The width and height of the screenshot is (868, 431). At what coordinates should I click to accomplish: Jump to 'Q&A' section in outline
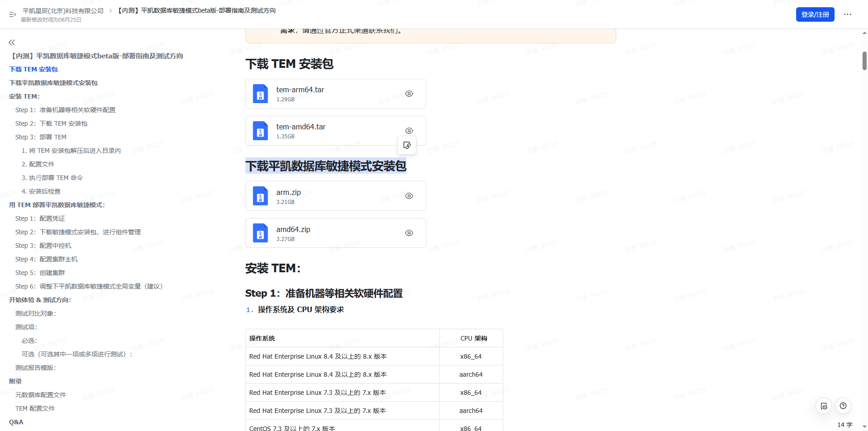16,422
